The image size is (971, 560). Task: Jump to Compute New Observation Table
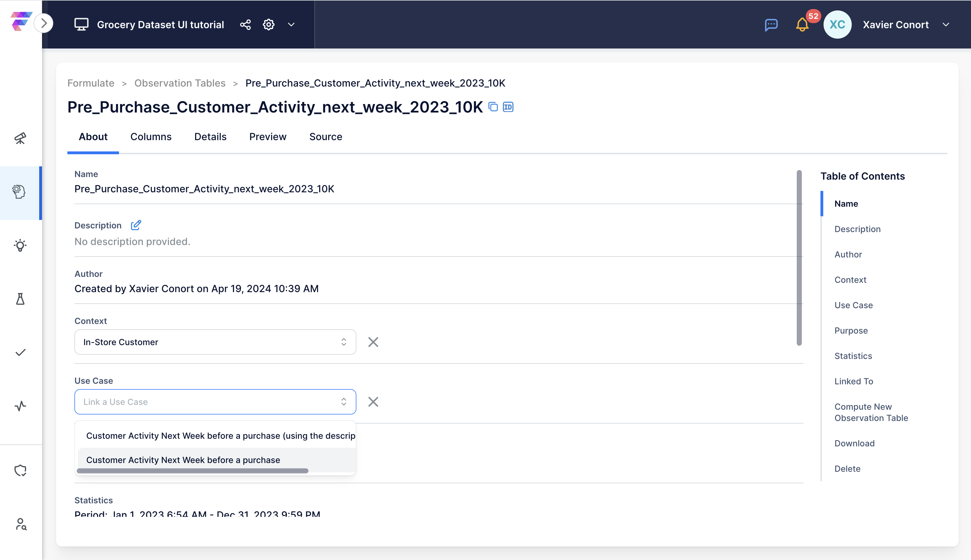tap(871, 412)
